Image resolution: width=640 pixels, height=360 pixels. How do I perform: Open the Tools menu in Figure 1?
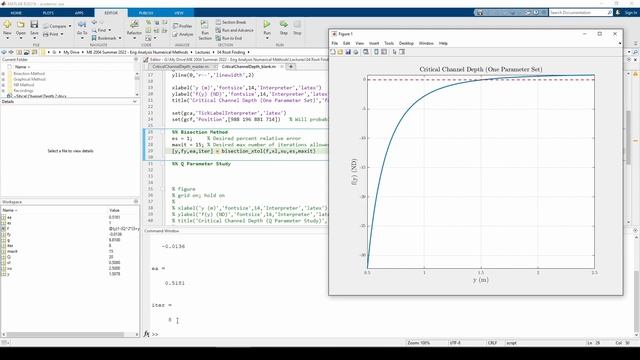tap(389, 43)
